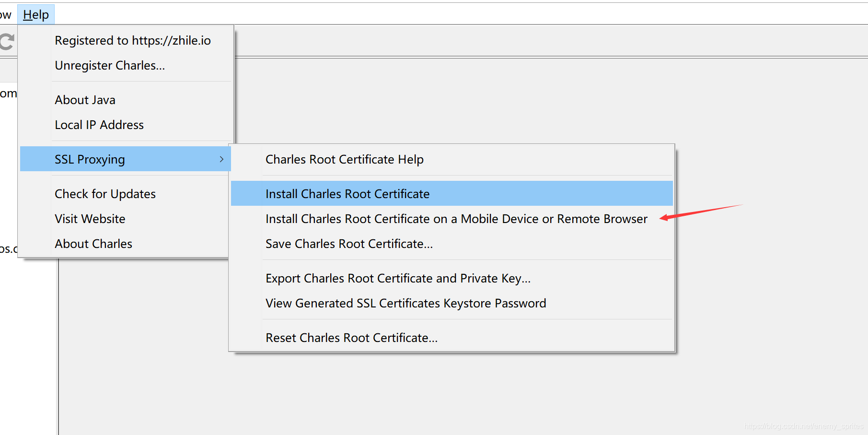Viewport: 868px width, 435px height.
Task: Choose Unregister Charles...
Action: pos(126,66)
